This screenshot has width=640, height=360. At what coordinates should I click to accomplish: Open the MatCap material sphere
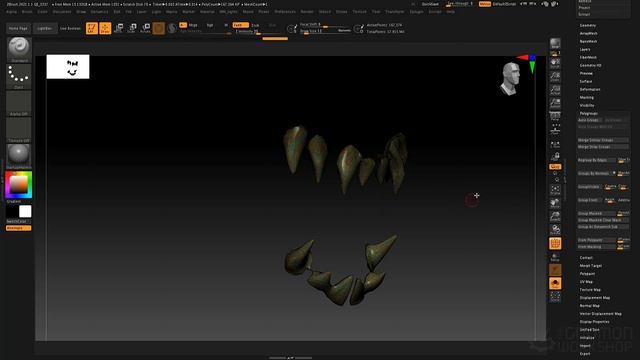(19, 156)
